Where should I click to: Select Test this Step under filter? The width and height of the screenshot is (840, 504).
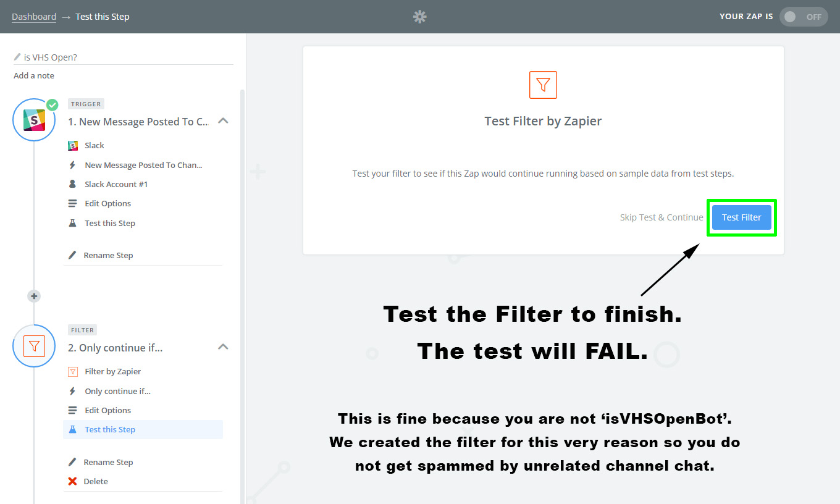coord(110,429)
